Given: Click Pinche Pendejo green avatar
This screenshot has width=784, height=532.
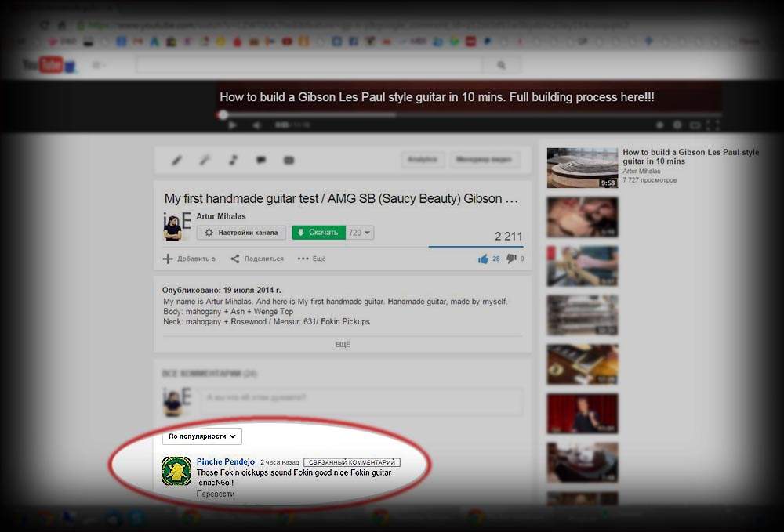Looking at the screenshot, I should [x=176, y=471].
